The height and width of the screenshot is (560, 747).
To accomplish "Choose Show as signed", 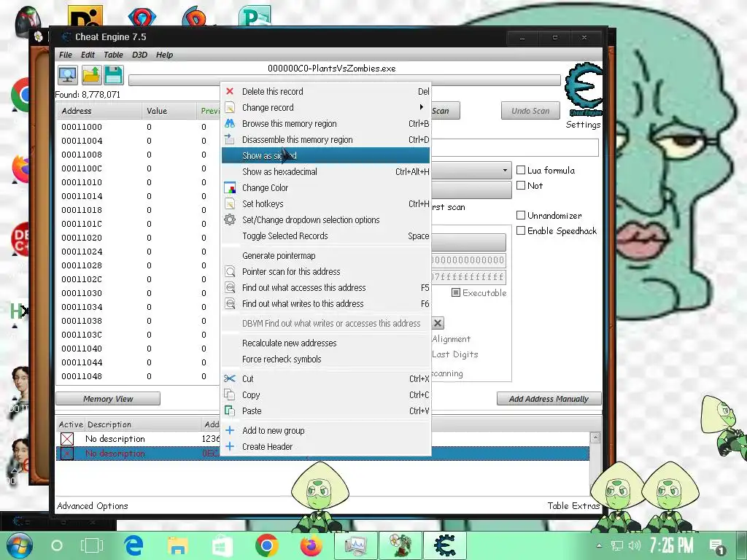I will [x=326, y=155].
